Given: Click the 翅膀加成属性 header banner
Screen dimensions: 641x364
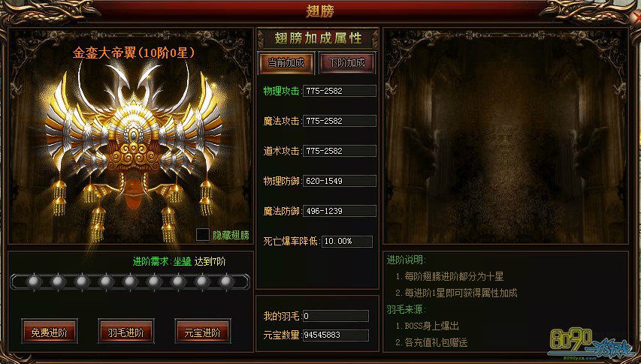Looking at the screenshot, I should 318,38.
